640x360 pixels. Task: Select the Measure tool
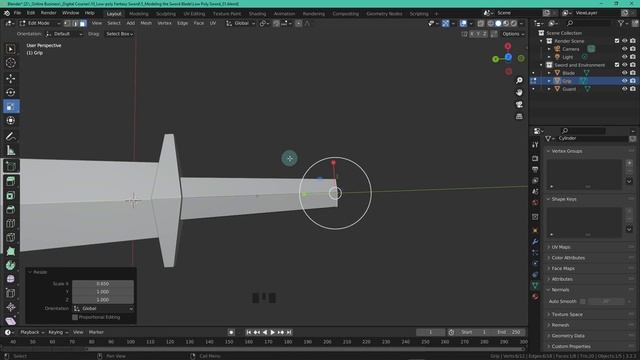[x=11, y=151]
